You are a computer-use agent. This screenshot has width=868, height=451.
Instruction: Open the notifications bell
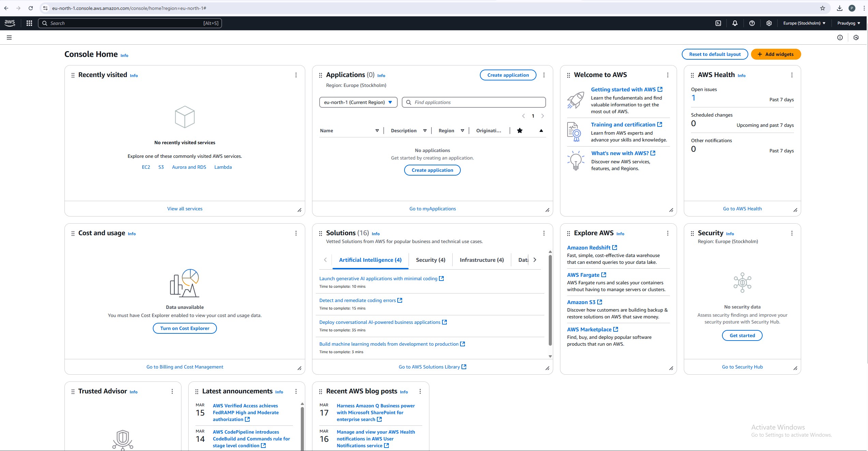[735, 23]
